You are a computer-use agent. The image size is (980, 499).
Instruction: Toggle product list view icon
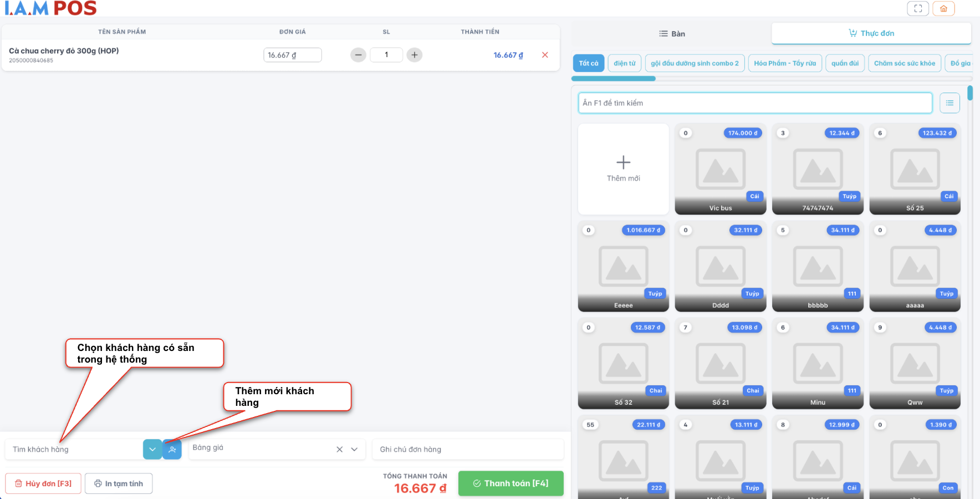tap(950, 103)
